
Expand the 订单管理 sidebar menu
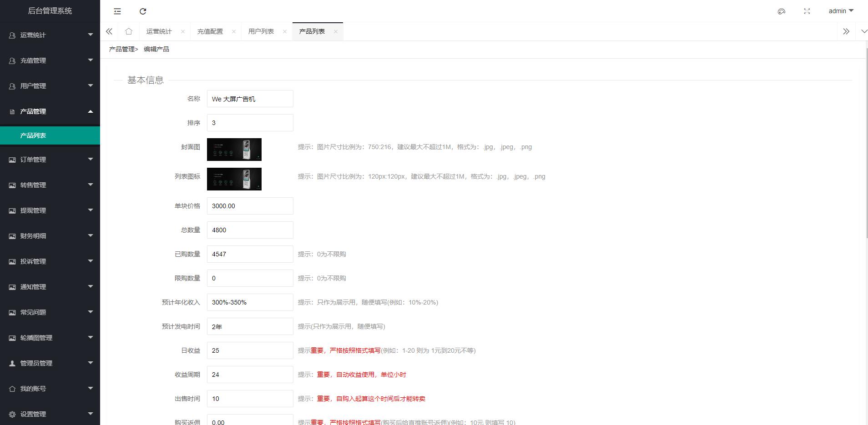[x=50, y=160]
